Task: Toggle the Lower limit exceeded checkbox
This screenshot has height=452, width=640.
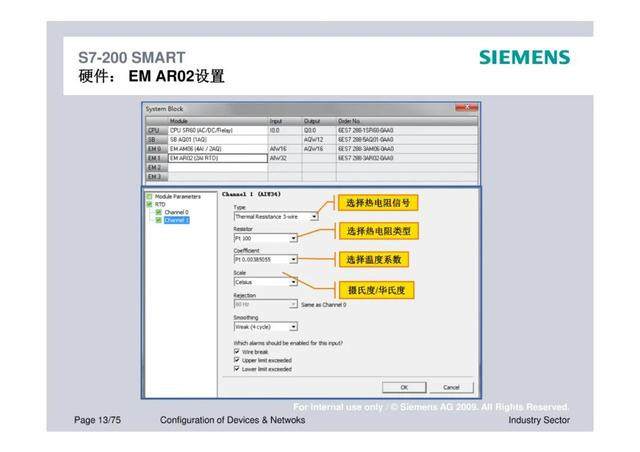Action: click(x=237, y=369)
